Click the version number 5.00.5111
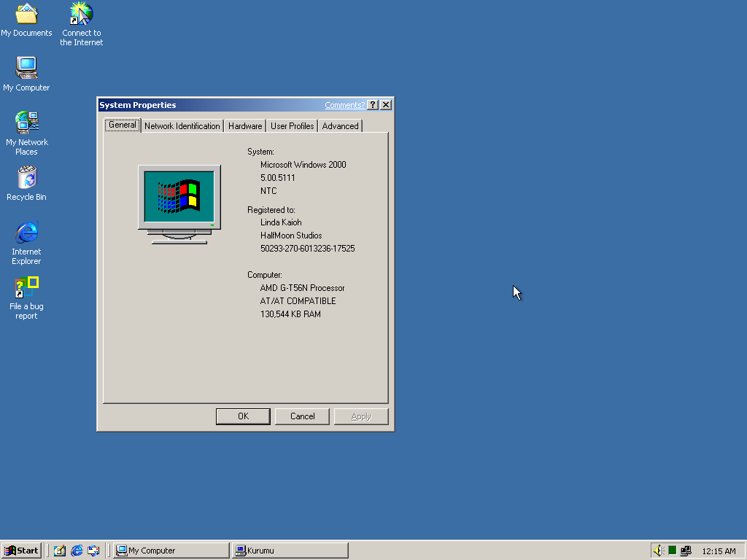This screenshot has width=747, height=560. coord(278,178)
